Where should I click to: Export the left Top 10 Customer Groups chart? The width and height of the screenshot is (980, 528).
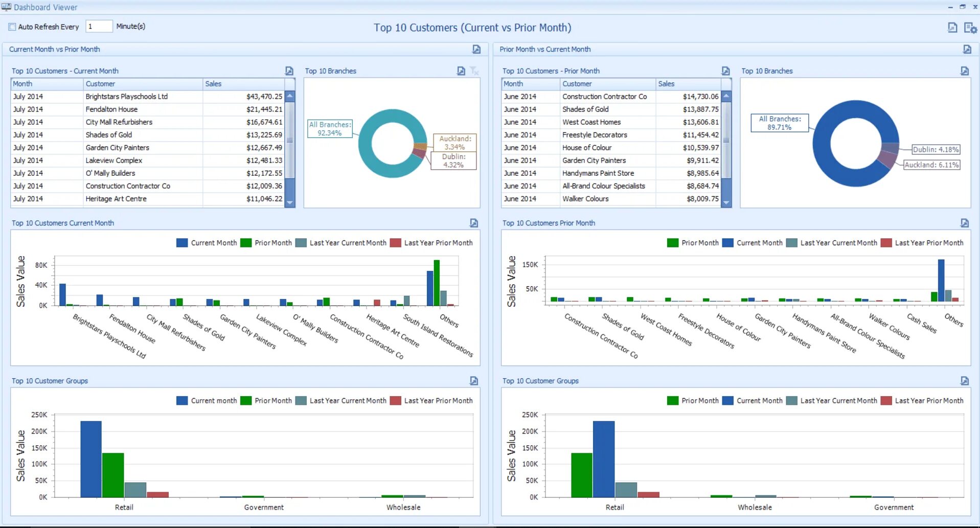pos(474,381)
